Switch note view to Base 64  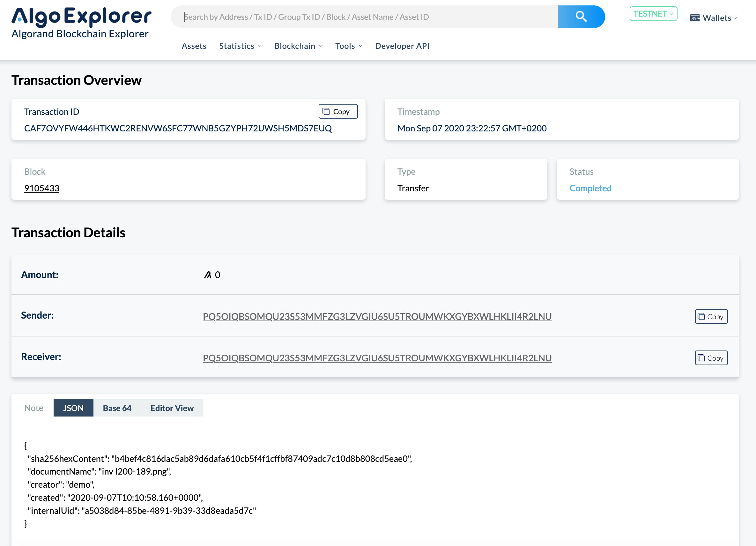point(117,408)
